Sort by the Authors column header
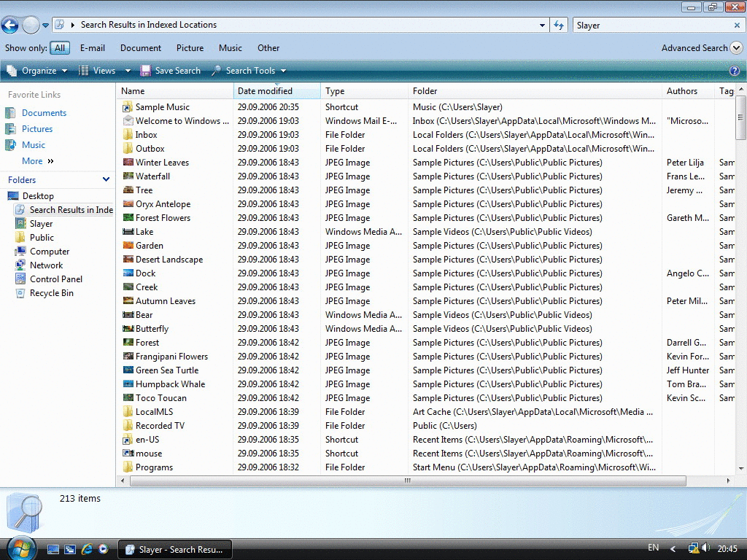Viewport: 747px width, 560px height. tap(688, 91)
